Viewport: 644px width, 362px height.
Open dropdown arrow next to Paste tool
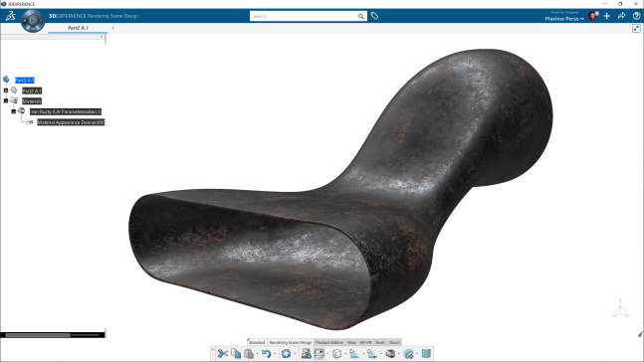[x=257, y=354]
